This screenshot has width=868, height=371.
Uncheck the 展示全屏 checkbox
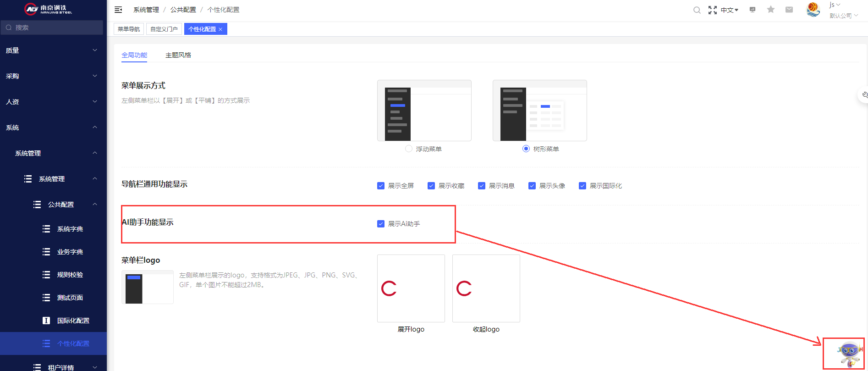pos(381,186)
